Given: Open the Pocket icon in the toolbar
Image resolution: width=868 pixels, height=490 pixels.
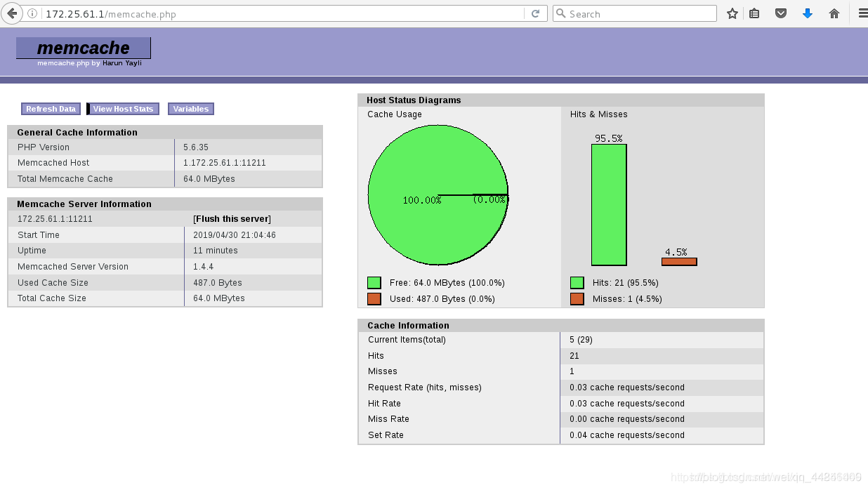Looking at the screenshot, I should (780, 13).
